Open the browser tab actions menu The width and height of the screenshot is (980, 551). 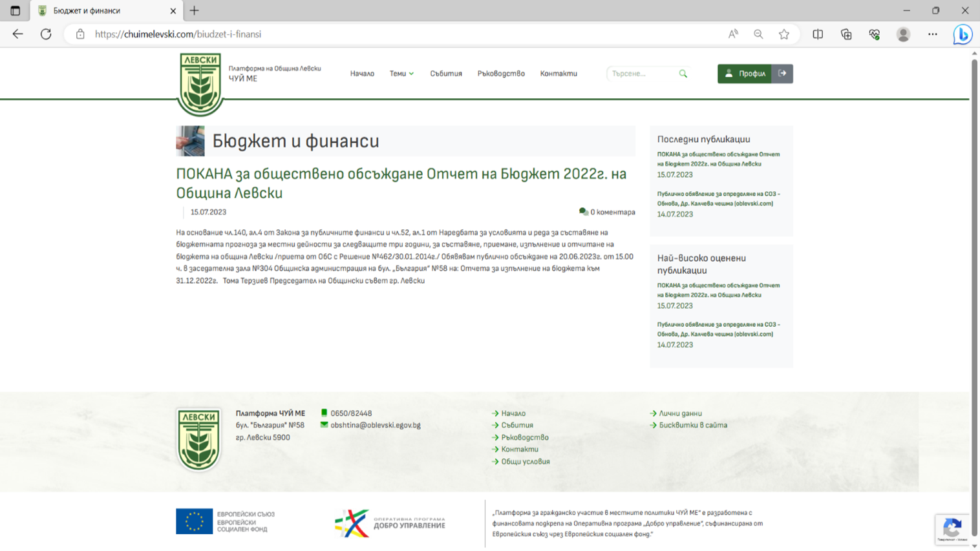click(x=15, y=10)
